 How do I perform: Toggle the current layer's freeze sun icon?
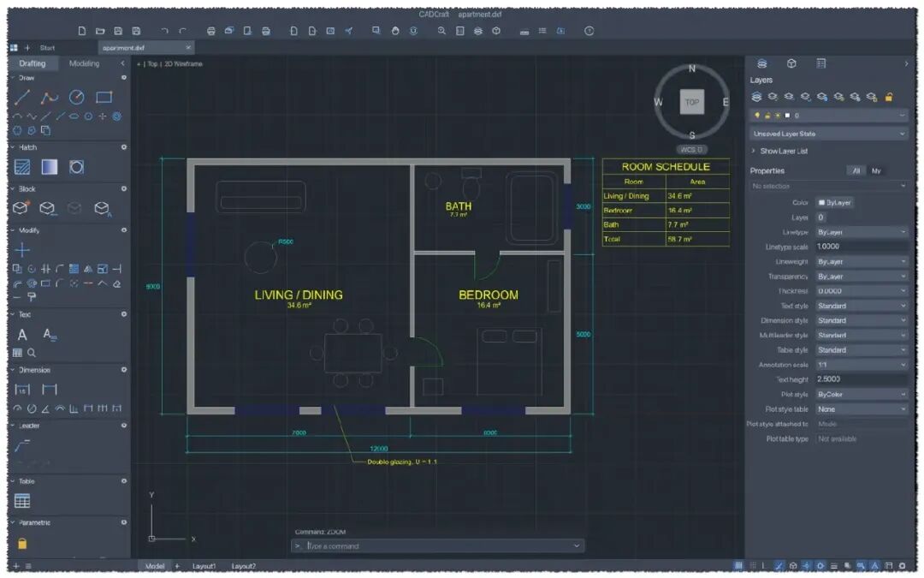(777, 116)
